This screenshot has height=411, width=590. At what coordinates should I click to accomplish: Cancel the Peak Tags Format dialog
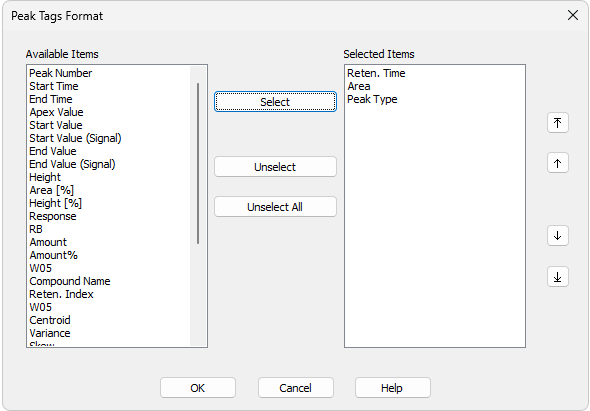(295, 388)
